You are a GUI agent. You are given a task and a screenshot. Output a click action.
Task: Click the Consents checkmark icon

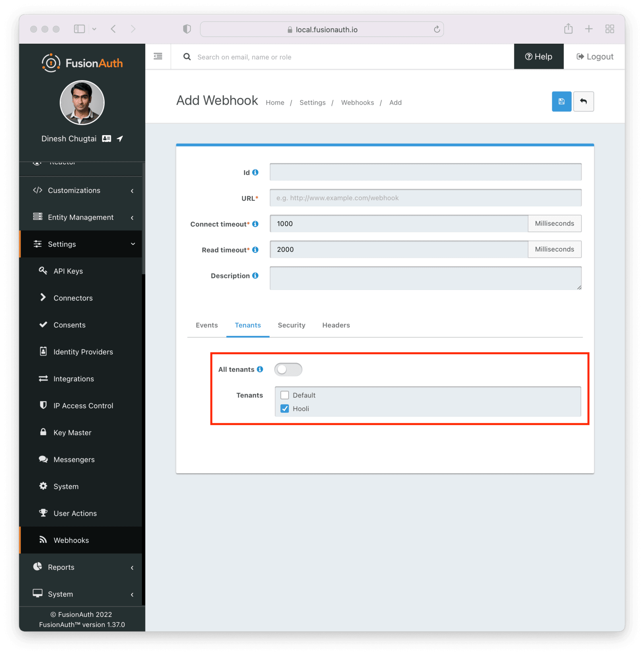tap(43, 324)
